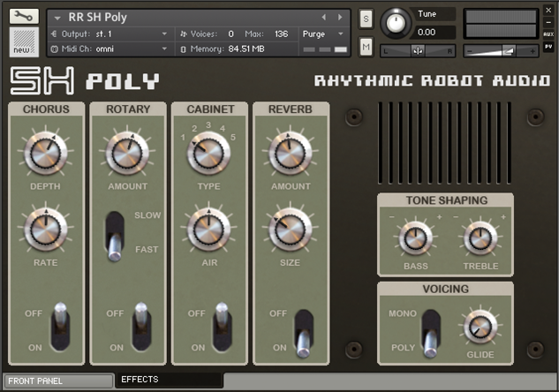The width and height of the screenshot is (559, 392).
Task: Click the Tone Shaping BASS knob
Action: [416, 237]
